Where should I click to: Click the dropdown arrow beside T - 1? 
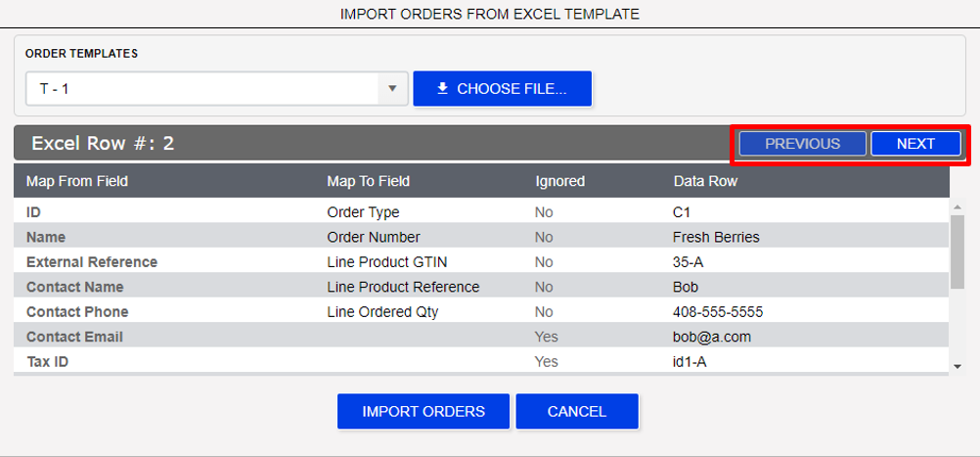392,89
